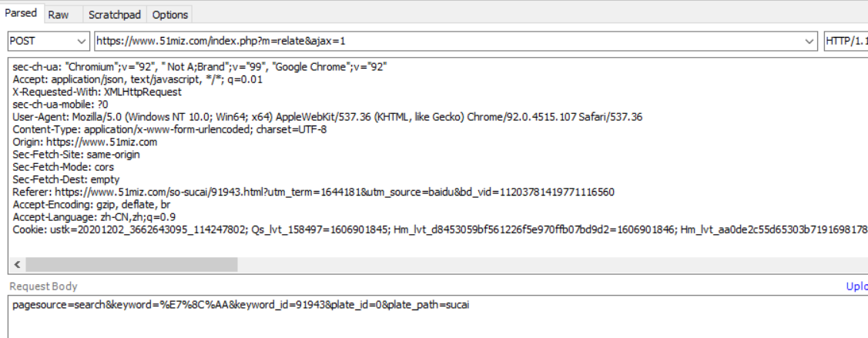Click the headers scrollbar left arrow
Viewport: 868px width, 338px height.
pos(17,264)
